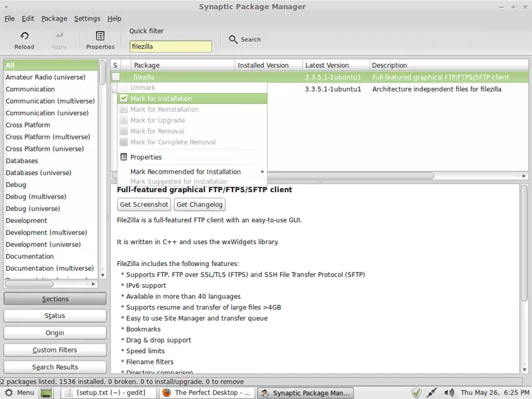Screen dimensions: 532x399
Task: Click the Package column header
Action: pos(184,65)
